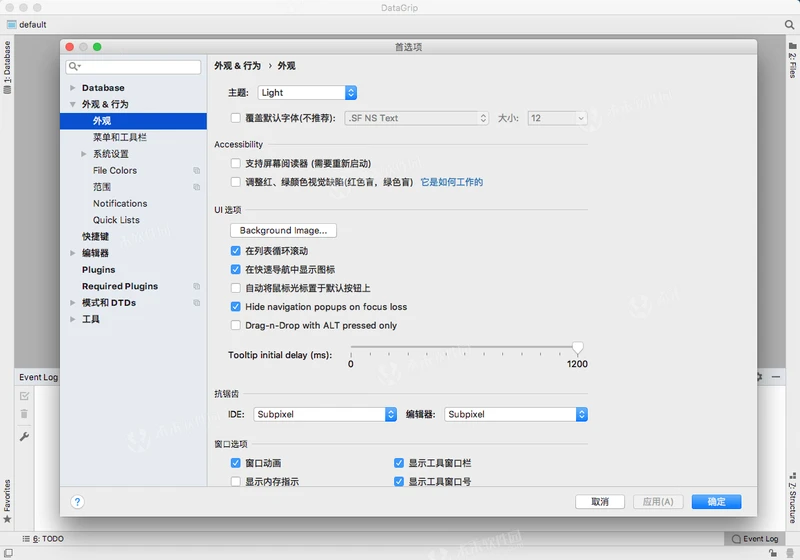
Task: Toggle the 显示内存指示 checkbox
Action: point(235,481)
